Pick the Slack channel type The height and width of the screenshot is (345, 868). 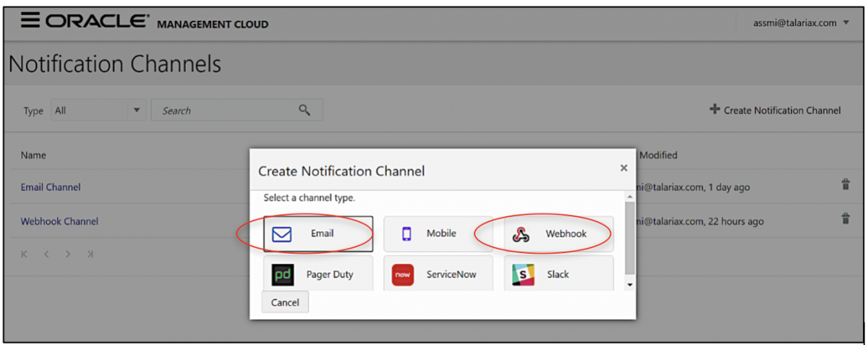click(x=558, y=274)
